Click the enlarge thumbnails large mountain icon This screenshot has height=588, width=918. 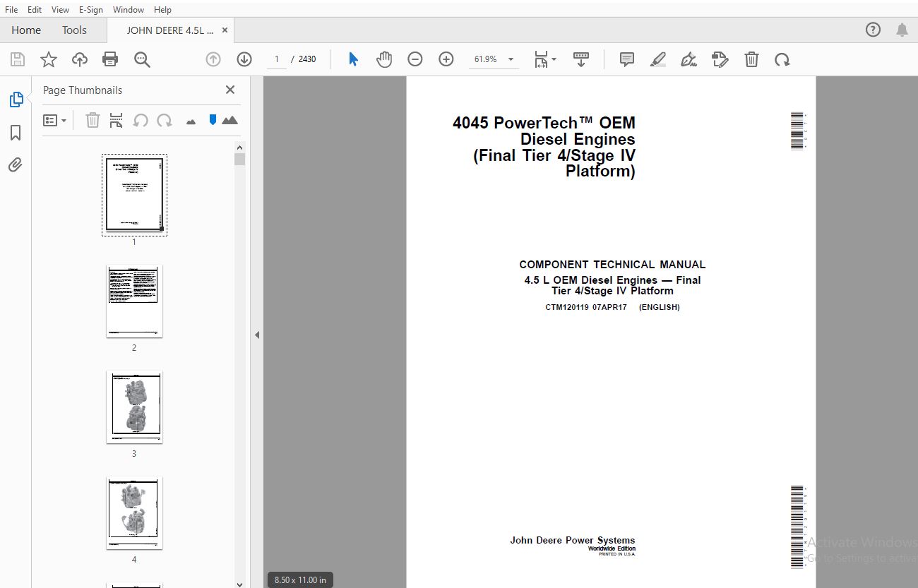pos(229,121)
